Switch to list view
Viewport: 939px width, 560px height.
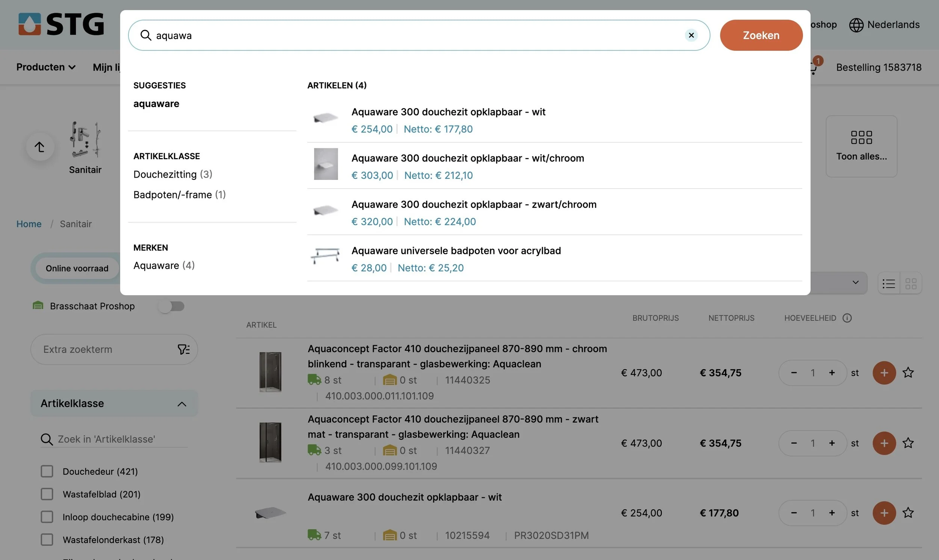point(888,284)
